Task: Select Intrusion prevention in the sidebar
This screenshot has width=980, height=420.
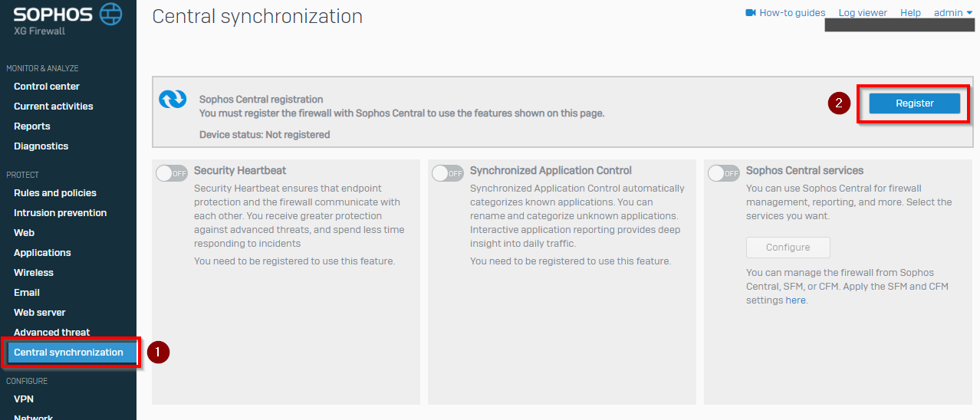Action: click(x=61, y=213)
